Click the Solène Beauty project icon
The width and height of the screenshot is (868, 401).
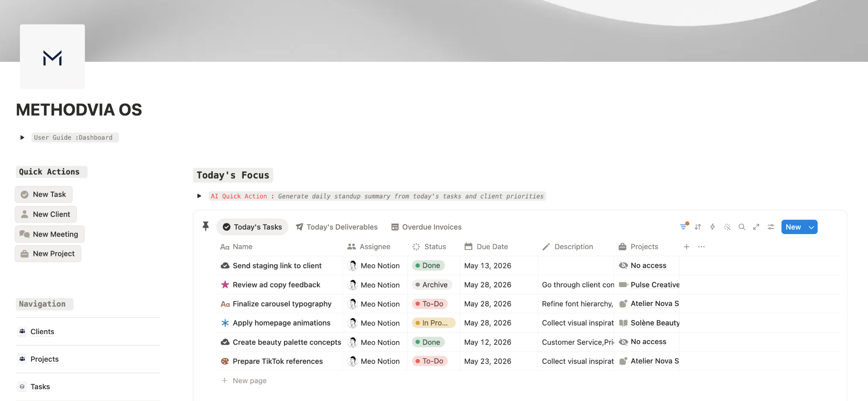(x=623, y=323)
